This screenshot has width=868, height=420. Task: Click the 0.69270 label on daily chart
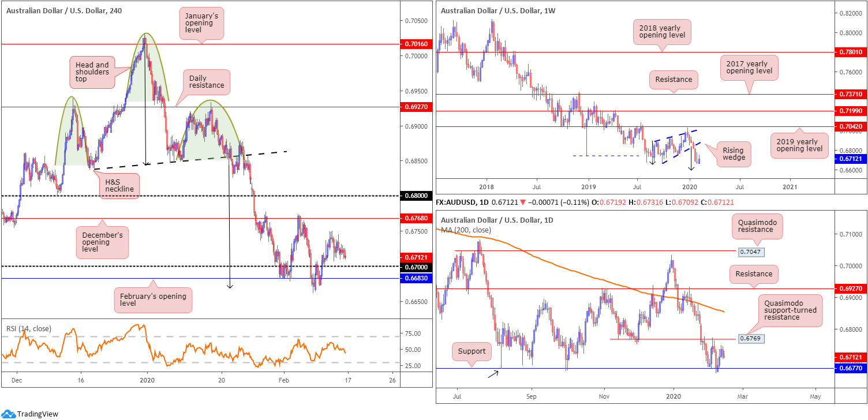coord(850,287)
